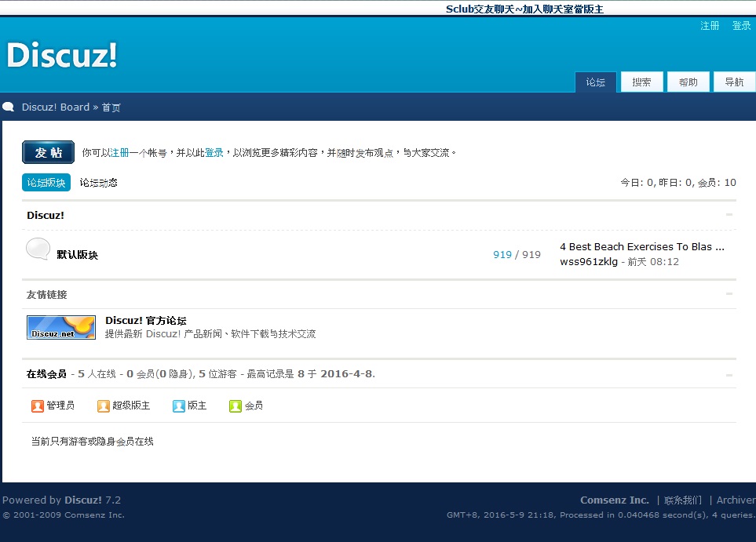Click the 发帖 button
Viewport: 756px width, 542px height.
(x=48, y=152)
